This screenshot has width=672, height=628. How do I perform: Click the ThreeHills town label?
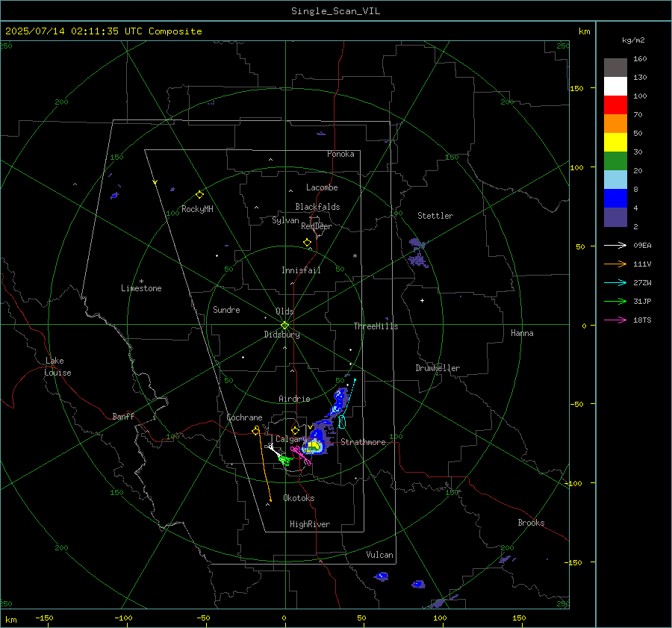[376, 326]
